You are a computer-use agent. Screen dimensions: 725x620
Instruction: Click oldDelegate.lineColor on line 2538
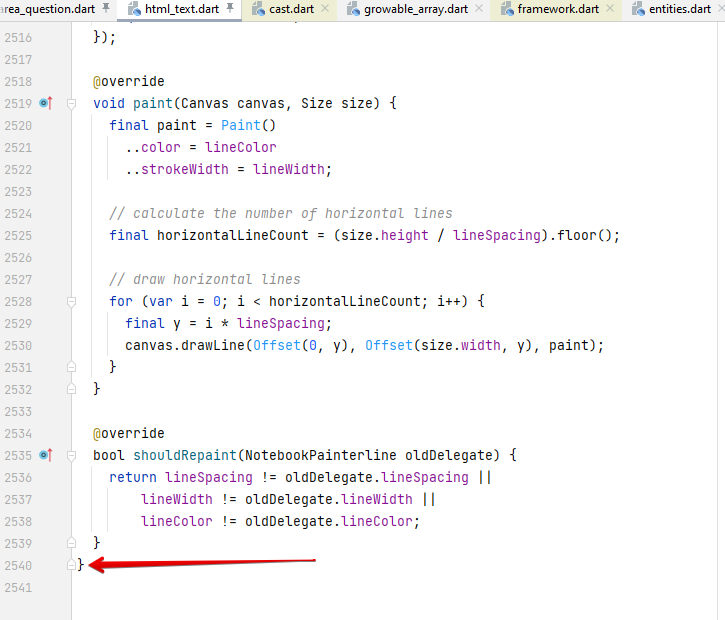329,522
